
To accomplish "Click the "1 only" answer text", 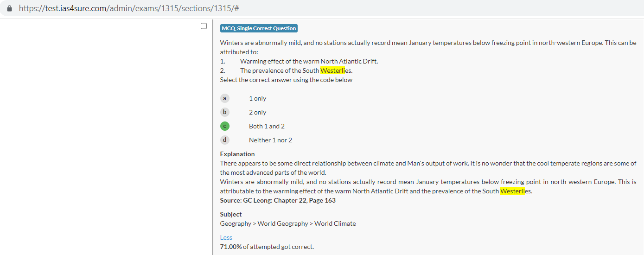I will tap(257, 98).
